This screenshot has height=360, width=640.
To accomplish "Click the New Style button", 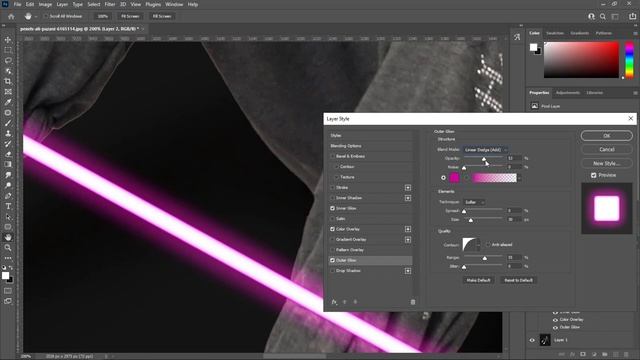I will tap(607, 163).
